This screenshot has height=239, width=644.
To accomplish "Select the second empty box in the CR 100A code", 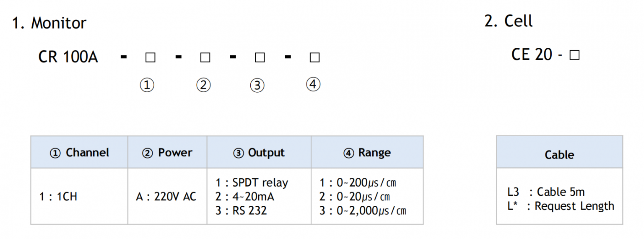I will 205,58.
